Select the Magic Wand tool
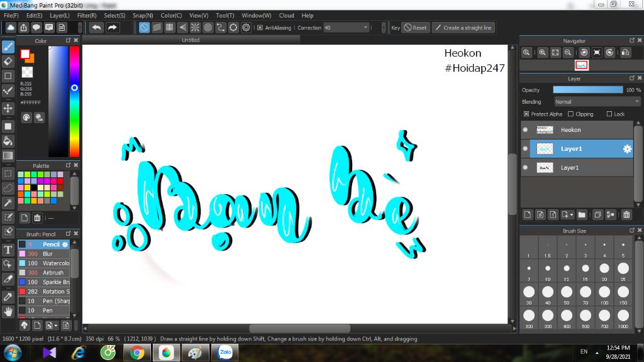Image resolution: width=644 pixels, height=362 pixels. (8, 202)
